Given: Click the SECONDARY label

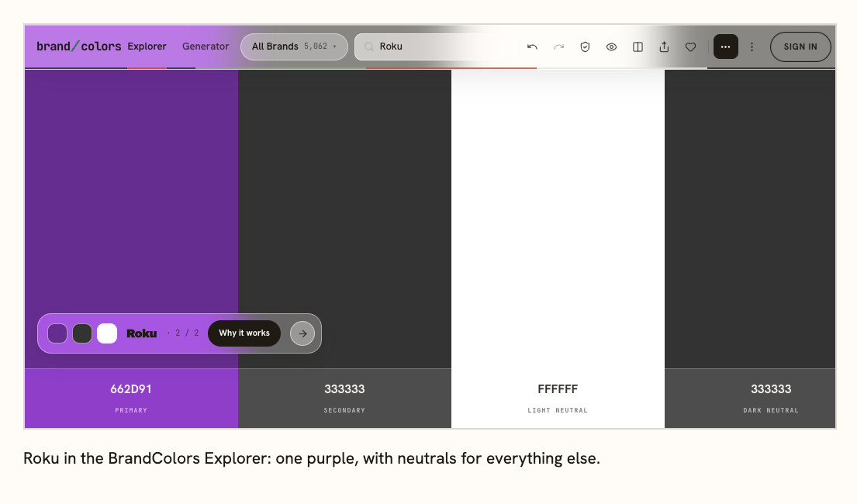Looking at the screenshot, I should [344, 410].
